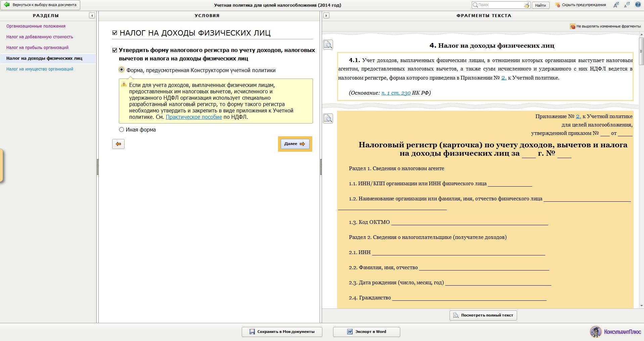Click the yellow back arrow below the form options

118,144
